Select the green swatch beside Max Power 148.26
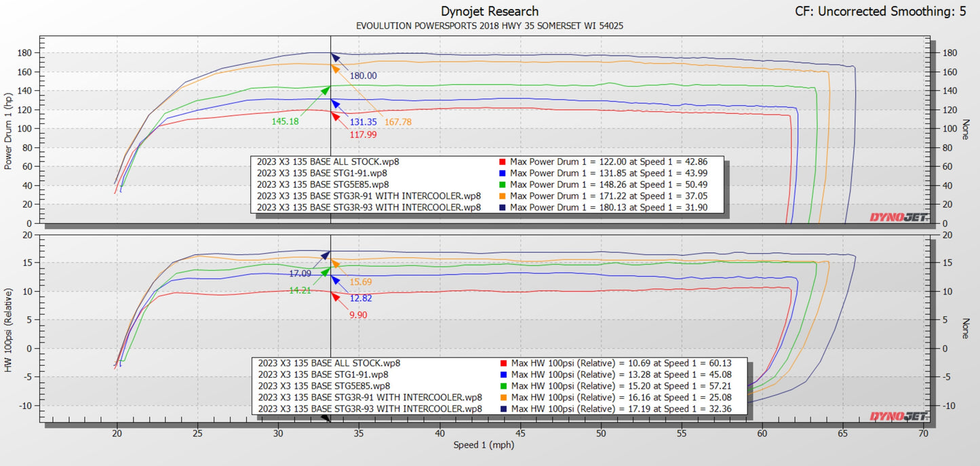Image resolution: width=980 pixels, height=466 pixels. point(502,185)
